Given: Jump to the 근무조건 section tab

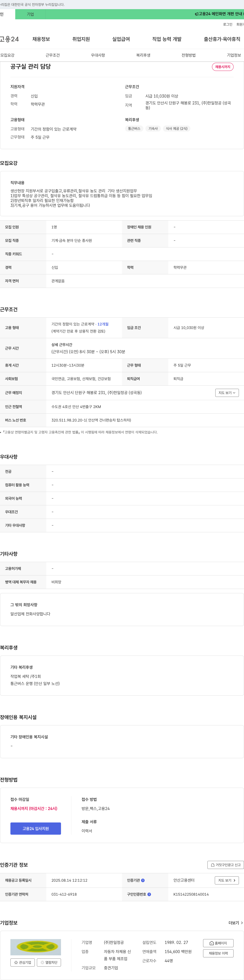Looking at the screenshot, I should click(x=53, y=55).
